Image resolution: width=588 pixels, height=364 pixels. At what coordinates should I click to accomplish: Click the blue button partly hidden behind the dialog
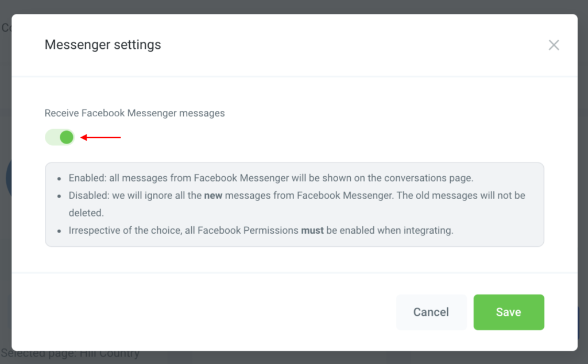582,323
